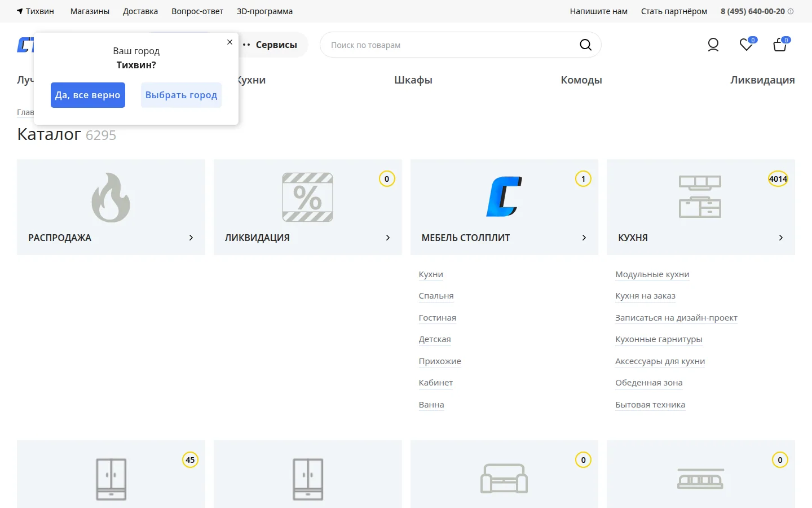
Task: Open the Гостиная subcategory link
Action: click(438, 318)
